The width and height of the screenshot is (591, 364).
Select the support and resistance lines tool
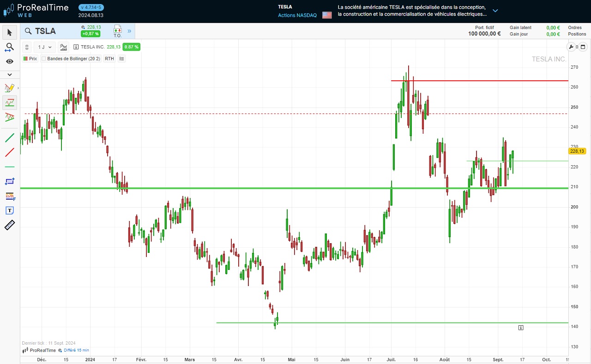click(10, 102)
